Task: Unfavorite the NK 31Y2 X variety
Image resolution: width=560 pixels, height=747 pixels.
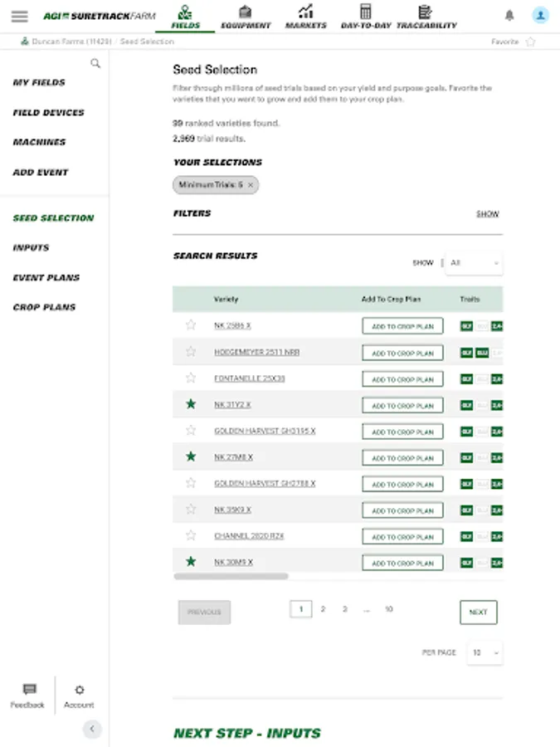Action: (191, 404)
